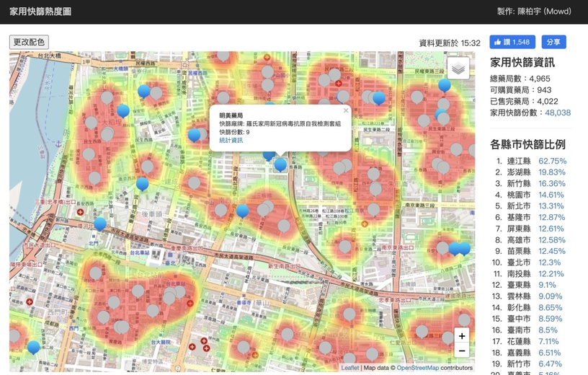Open 臺北市 12.3% ratio
Screen dimensions: 588x375
[550, 262]
